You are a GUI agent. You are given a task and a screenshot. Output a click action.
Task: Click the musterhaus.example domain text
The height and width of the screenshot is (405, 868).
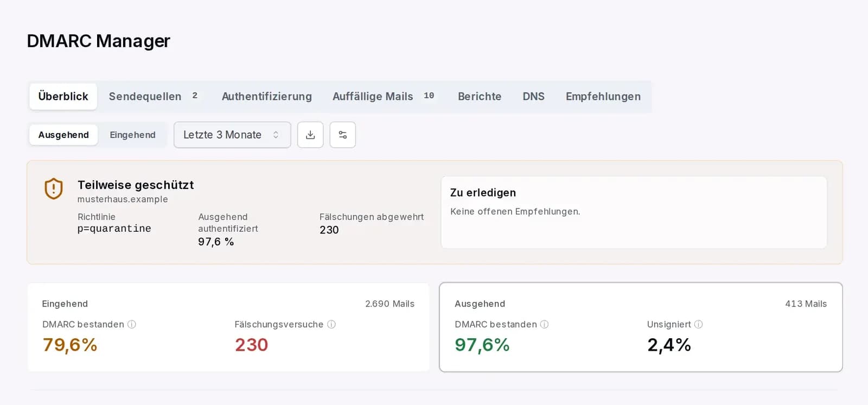pyautogui.click(x=123, y=199)
